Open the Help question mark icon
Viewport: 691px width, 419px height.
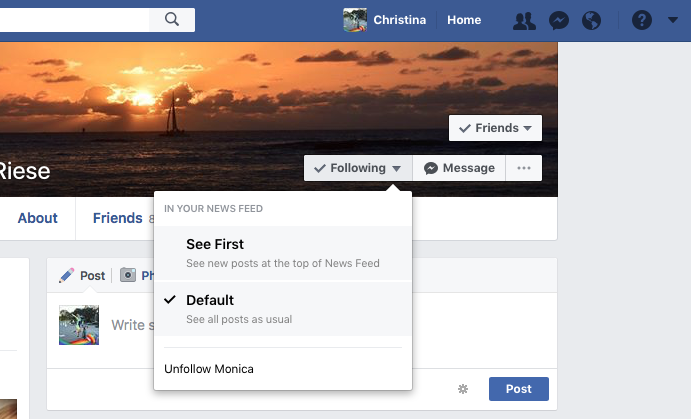click(642, 20)
